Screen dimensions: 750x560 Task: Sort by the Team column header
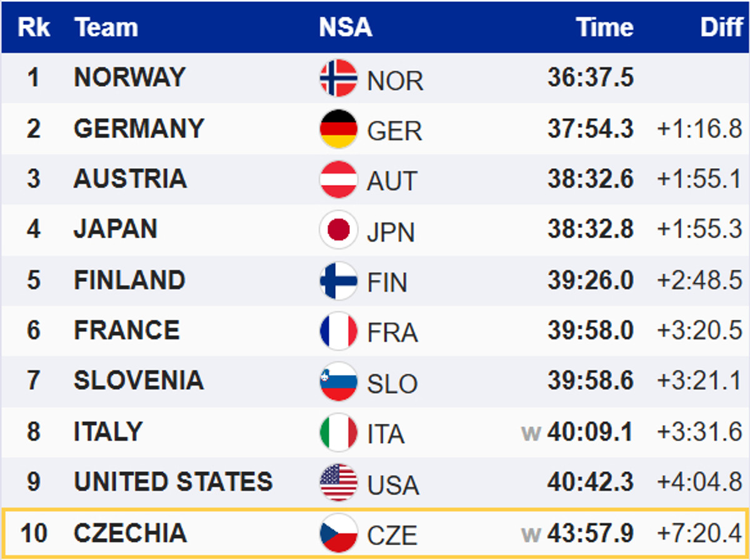coord(106,27)
